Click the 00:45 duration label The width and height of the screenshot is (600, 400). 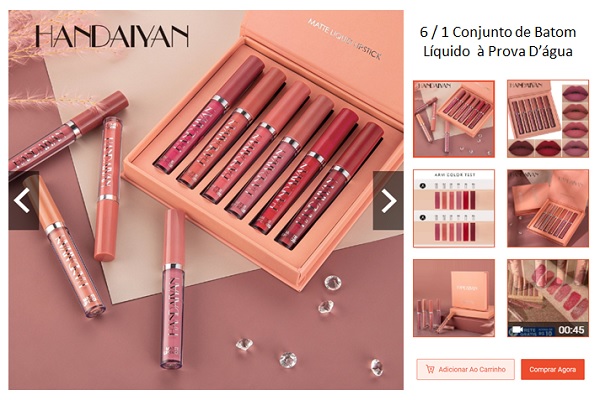pyautogui.click(x=571, y=330)
